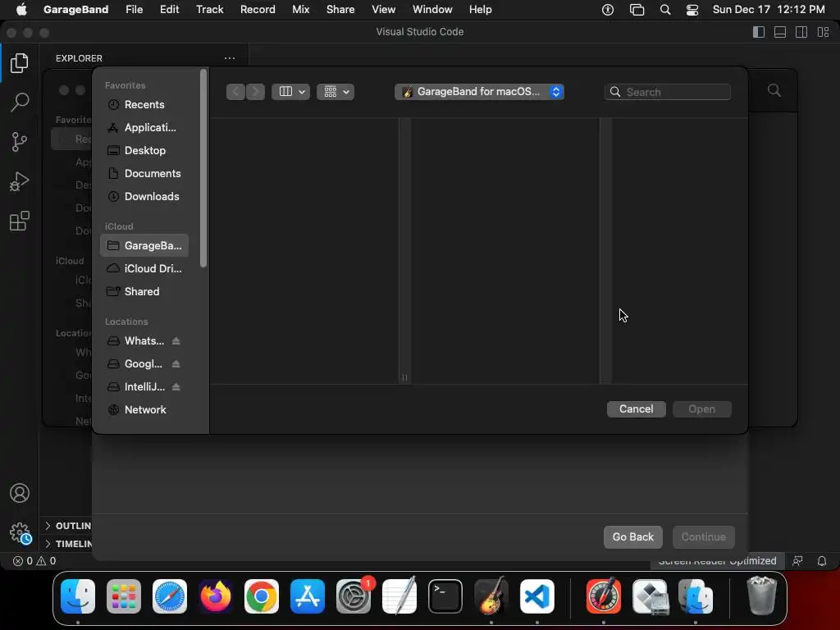Open the VS Code Search view icon
The width and height of the screenshot is (840, 630).
[20, 102]
